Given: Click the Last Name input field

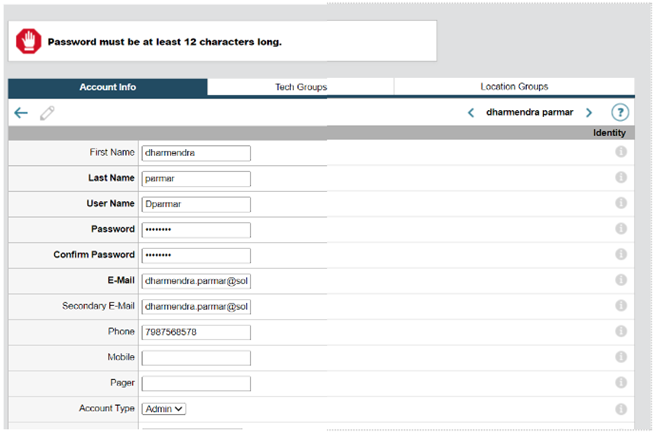Looking at the screenshot, I should (196, 179).
